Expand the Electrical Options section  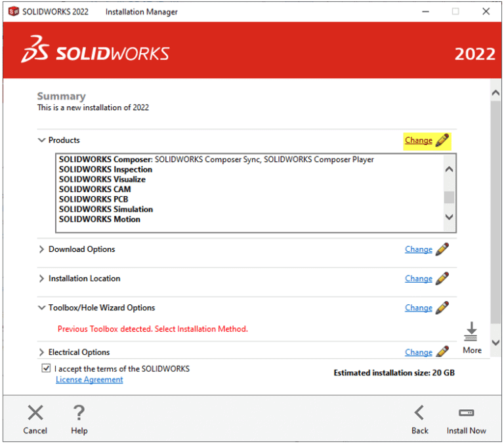[41, 352]
